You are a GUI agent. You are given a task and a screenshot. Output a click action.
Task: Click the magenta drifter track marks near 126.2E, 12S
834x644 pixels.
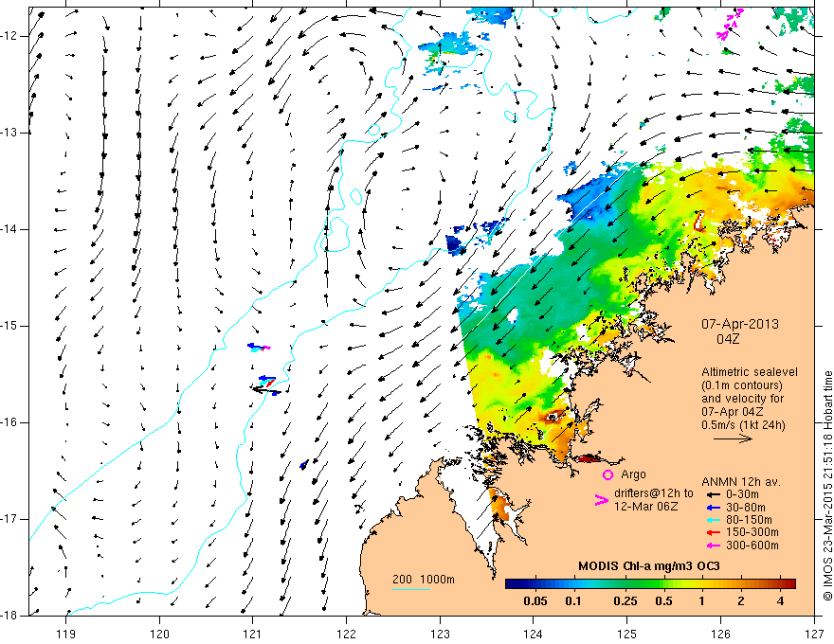[729, 25]
